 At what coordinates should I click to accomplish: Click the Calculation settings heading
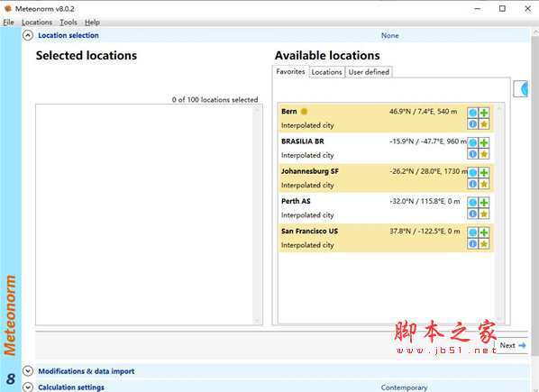click(x=71, y=387)
